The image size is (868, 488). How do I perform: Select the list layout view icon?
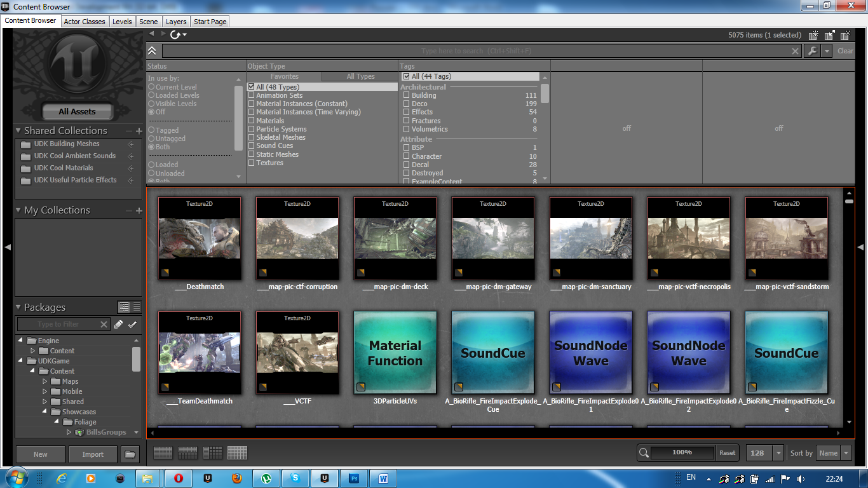pos(163,453)
